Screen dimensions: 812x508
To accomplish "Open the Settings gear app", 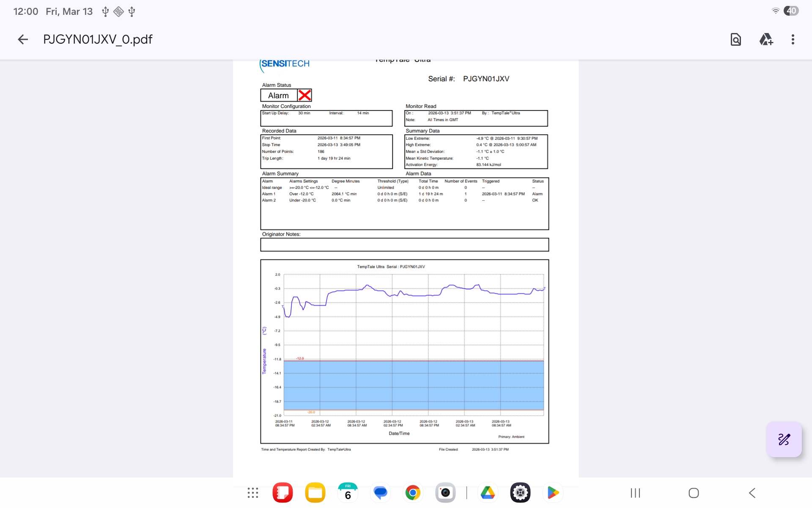I will click(x=520, y=493).
